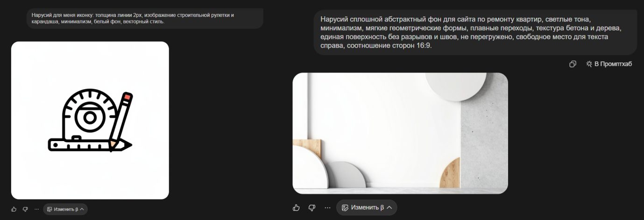
Task: Open the Изменить β menu below the icon image
Action: 65,209
